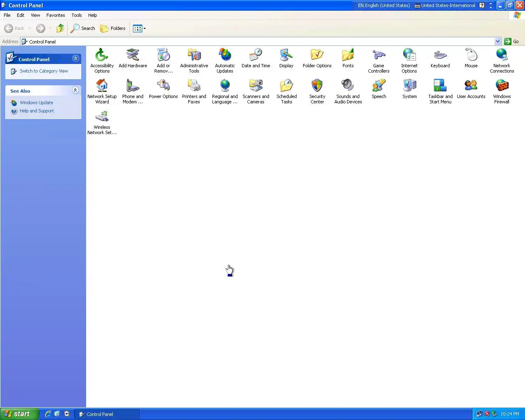Open the Favorites menu
Viewport: 525px width, 420px height.
[x=55, y=15]
